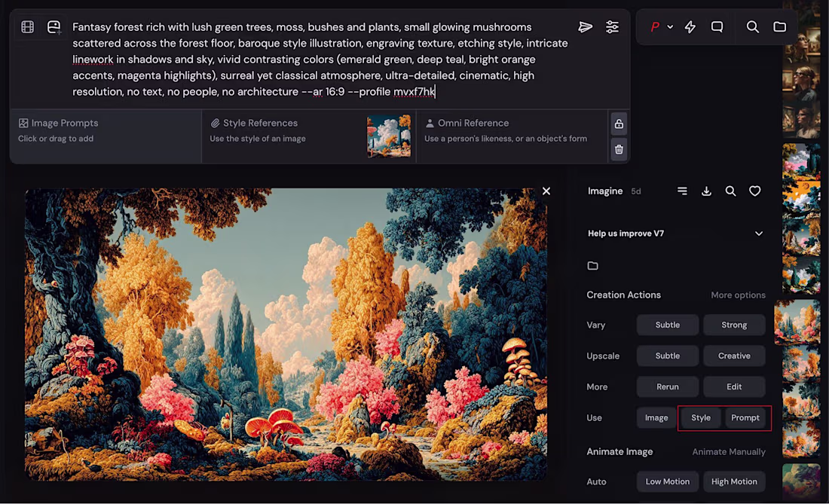
Task: Open the prompt settings sliders icon
Action: [612, 27]
